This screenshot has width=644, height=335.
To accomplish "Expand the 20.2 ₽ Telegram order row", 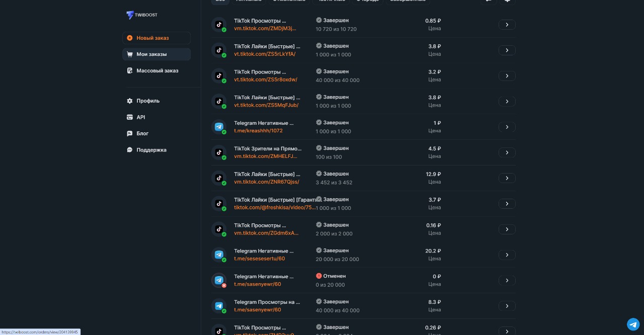I will click(x=507, y=255).
